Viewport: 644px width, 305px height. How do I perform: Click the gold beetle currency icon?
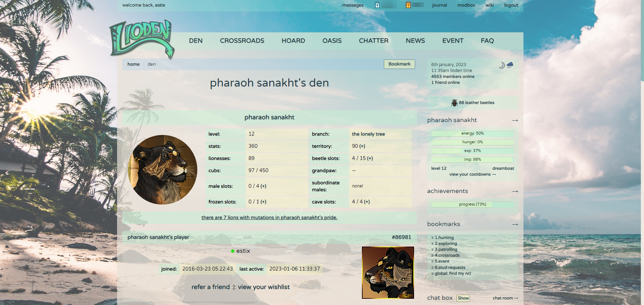tap(408, 5)
